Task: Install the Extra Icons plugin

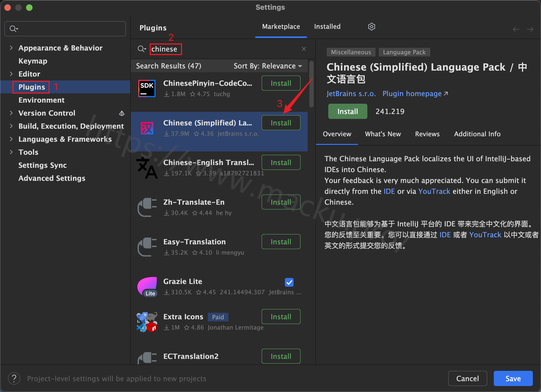Action: click(281, 317)
